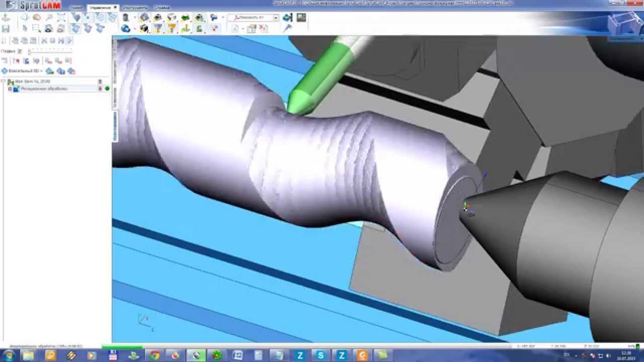Switch to the first ribbon tab beside the logo
Image resolution: width=644 pixels, height=362 pixels.
[76, 8]
